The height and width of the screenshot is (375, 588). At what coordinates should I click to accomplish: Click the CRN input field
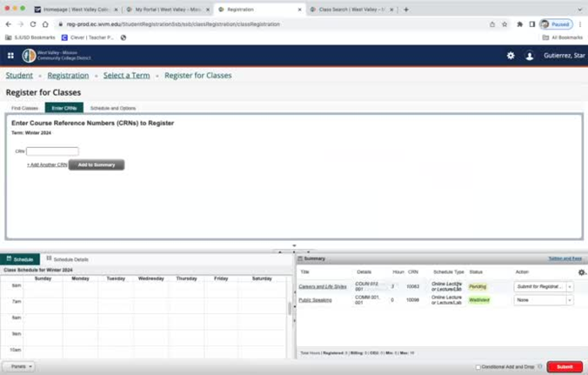(x=52, y=151)
